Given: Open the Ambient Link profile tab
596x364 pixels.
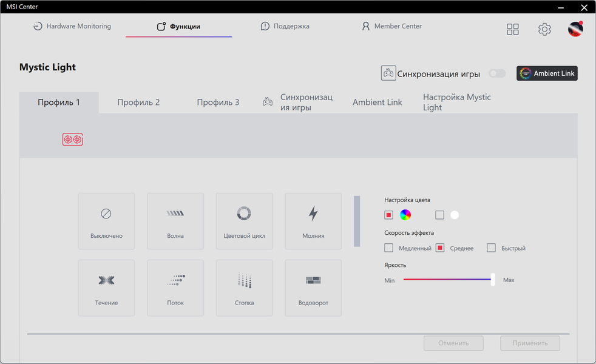Looking at the screenshot, I should [x=377, y=102].
